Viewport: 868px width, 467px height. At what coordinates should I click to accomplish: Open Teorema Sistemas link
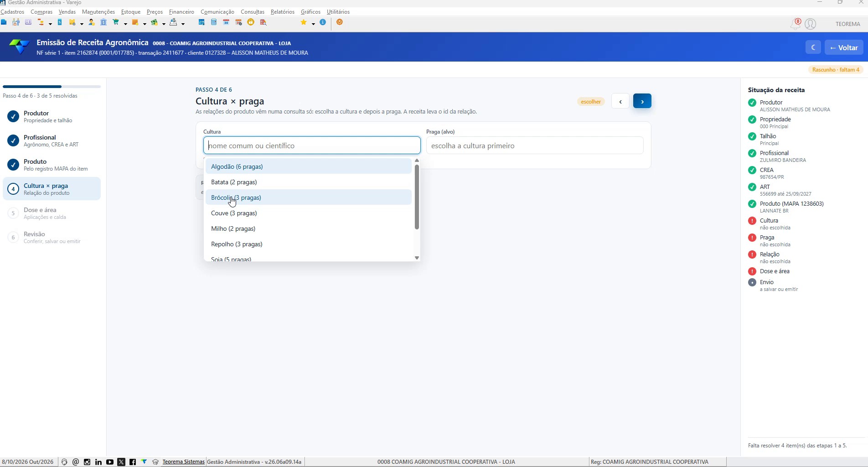(x=183, y=462)
